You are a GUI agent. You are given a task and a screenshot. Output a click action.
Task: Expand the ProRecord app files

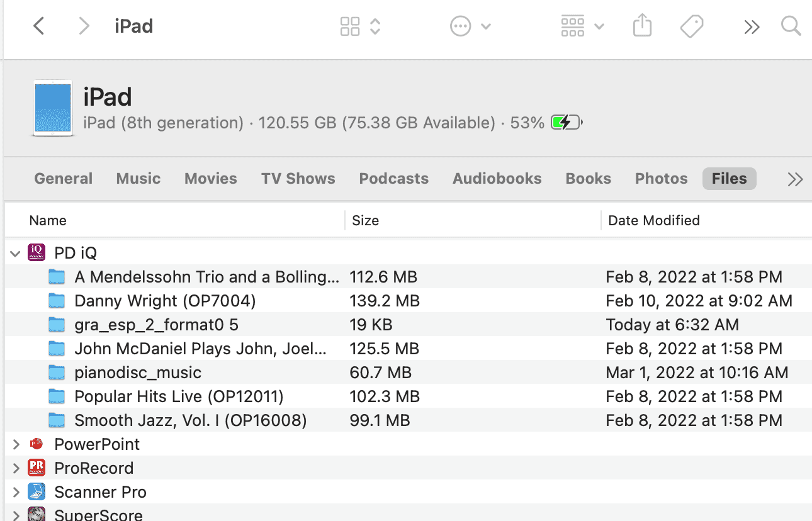point(16,468)
